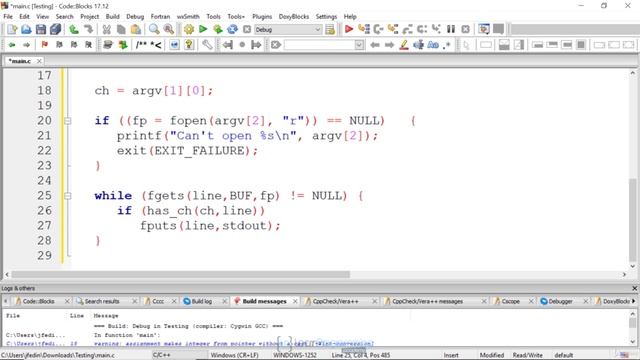640x360 pixels.
Task: Insert a Doxygen line comment via *< icon
Action: [x=156, y=45]
